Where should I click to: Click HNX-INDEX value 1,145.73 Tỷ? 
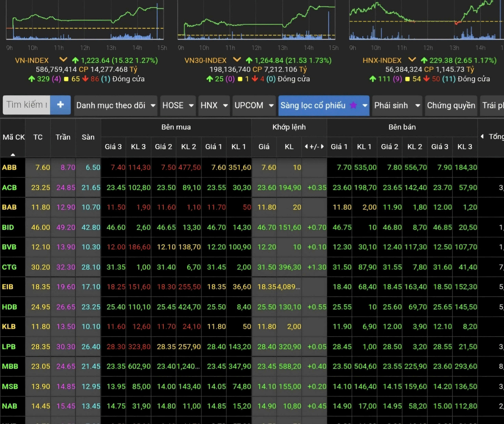455,69
